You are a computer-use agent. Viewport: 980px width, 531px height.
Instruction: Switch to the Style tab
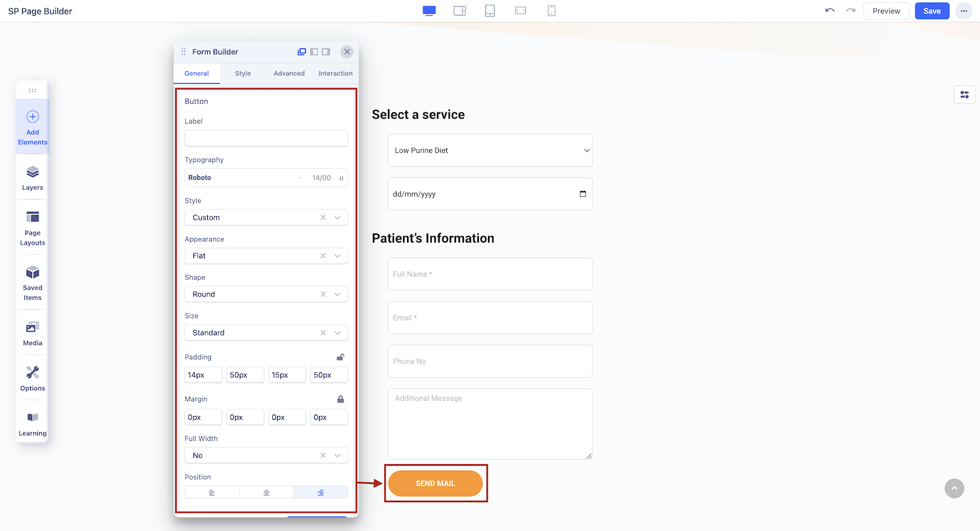point(243,73)
